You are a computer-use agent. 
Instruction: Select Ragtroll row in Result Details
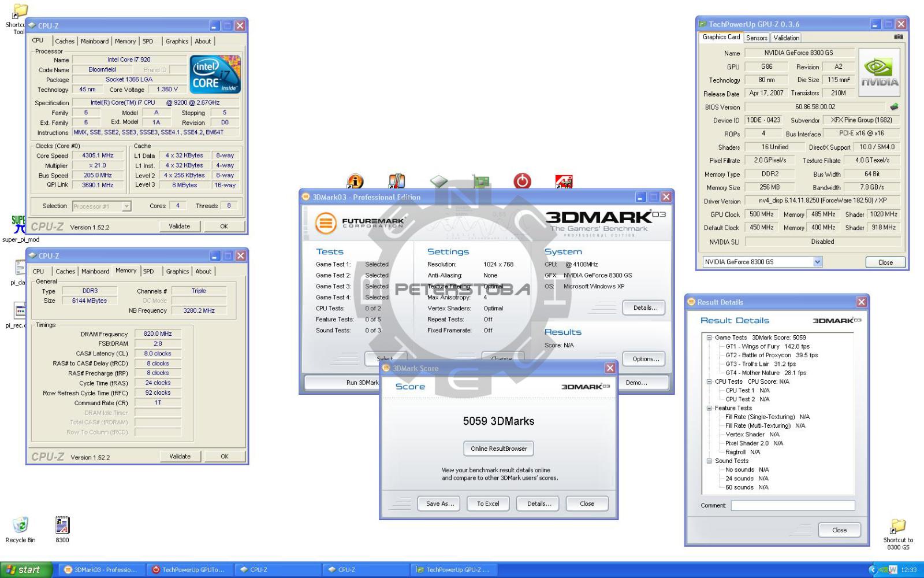coord(743,452)
